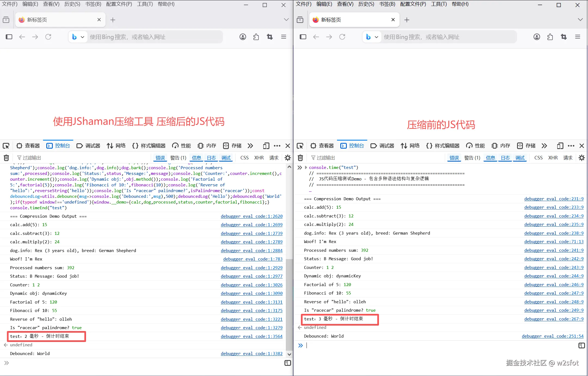This screenshot has width=588, height=376.
Task: Open the 文件(F) menu in the left window
Action: click(10, 4)
